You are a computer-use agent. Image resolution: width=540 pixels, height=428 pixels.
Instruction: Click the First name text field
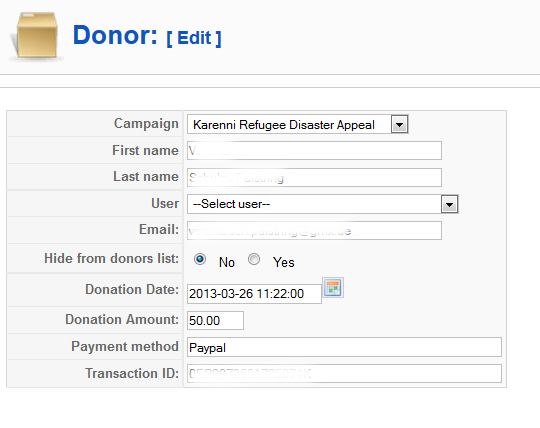pos(314,150)
